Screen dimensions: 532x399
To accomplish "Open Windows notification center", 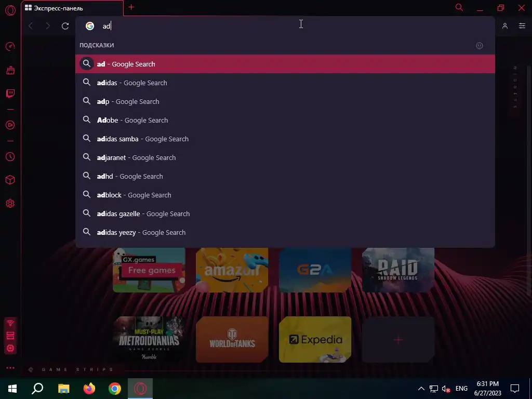I will pos(515,389).
